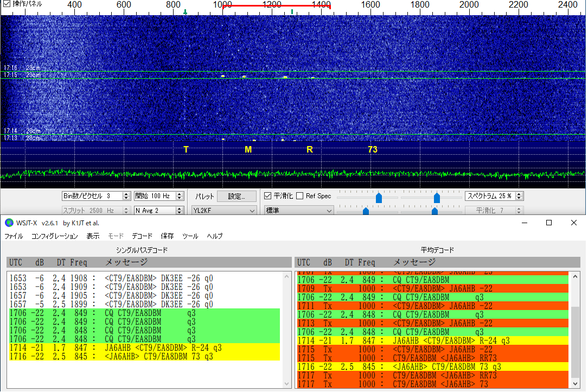Toggle the 操作パネル checkbox
Screen dimensions: 588x392
pos(7,4)
